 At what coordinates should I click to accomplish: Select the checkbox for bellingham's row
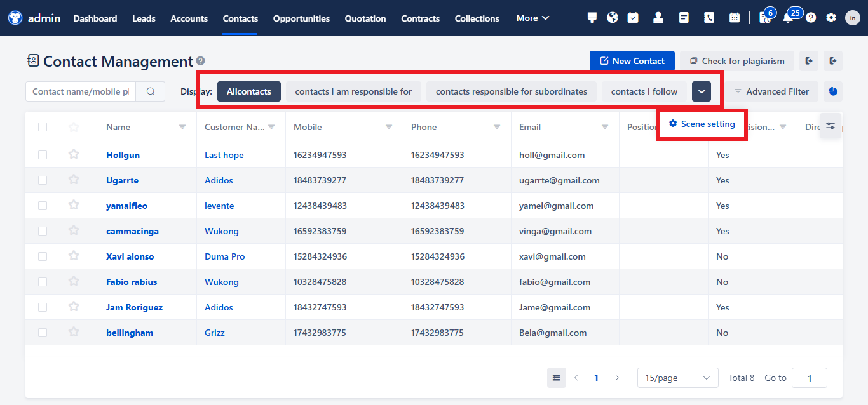pos(42,332)
